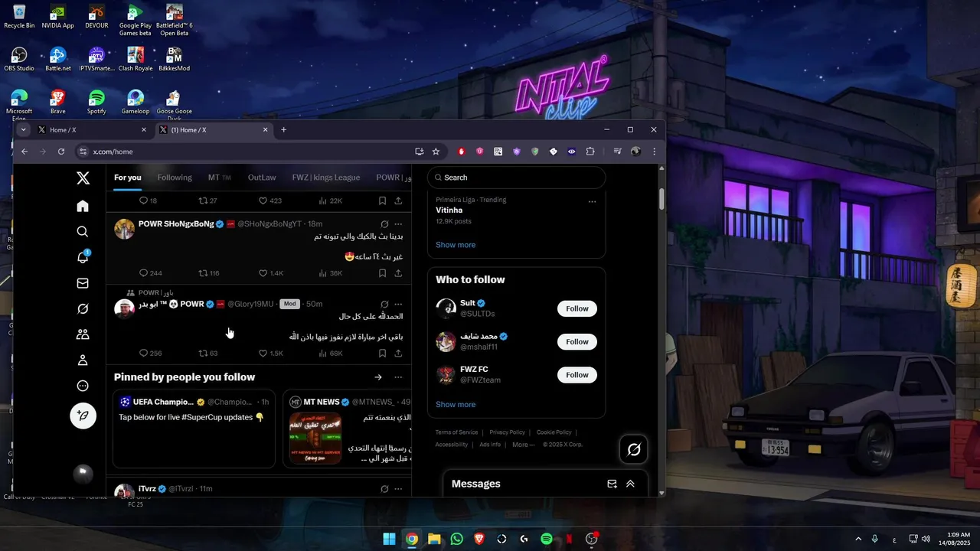Bookmark the POWR SHoNgxBoNg post
Image resolution: width=980 pixels, height=551 pixels.
(x=382, y=273)
